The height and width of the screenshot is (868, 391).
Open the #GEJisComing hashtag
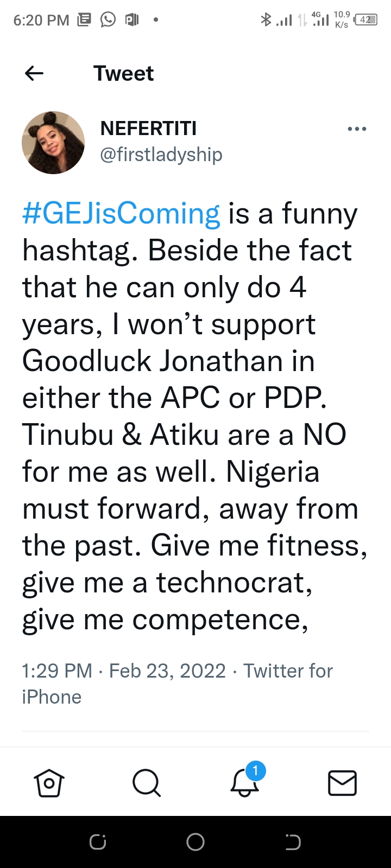click(x=121, y=214)
